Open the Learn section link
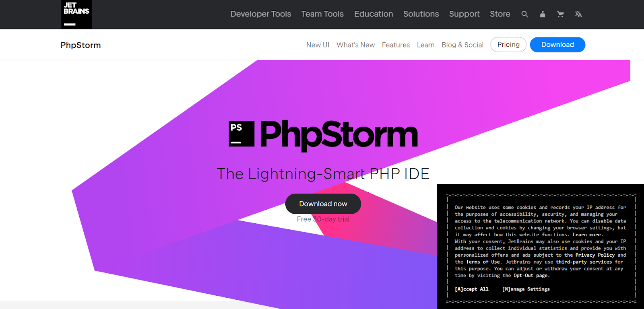 tap(425, 45)
